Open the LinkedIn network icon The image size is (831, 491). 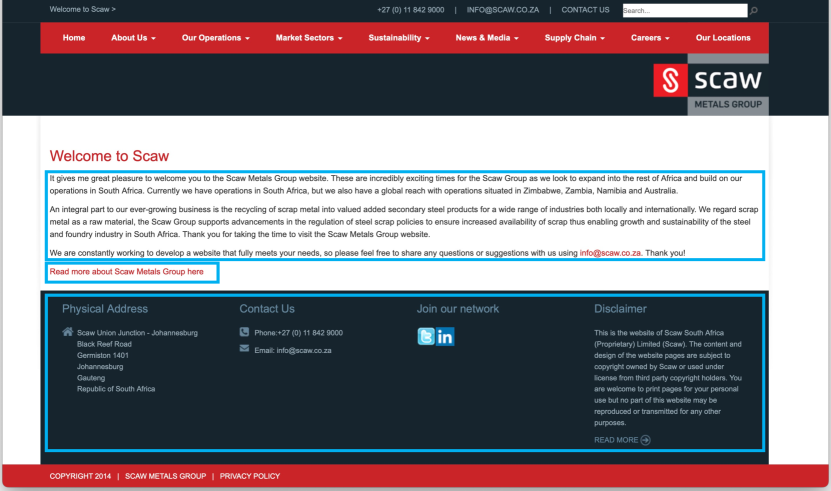pyautogui.click(x=445, y=336)
